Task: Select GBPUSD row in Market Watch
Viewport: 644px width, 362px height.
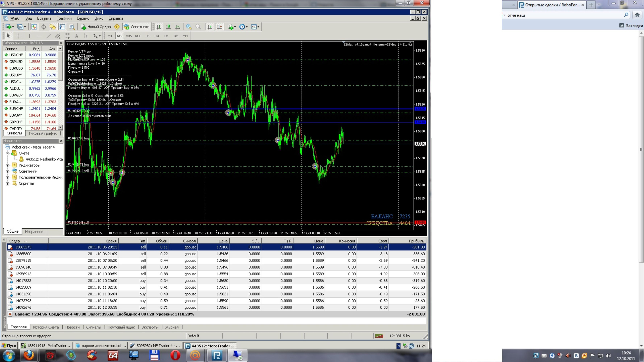Action: 30,62
